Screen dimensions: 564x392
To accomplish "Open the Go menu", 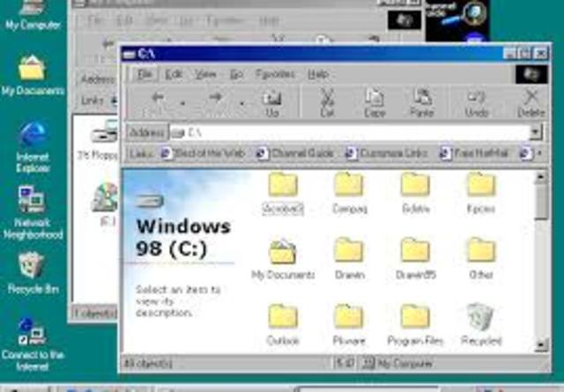I will [x=236, y=75].
